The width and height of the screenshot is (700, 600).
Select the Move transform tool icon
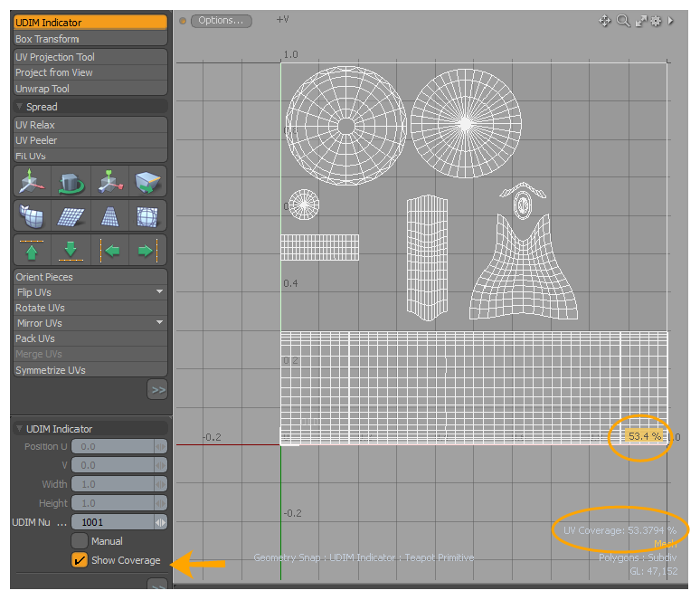32,182
